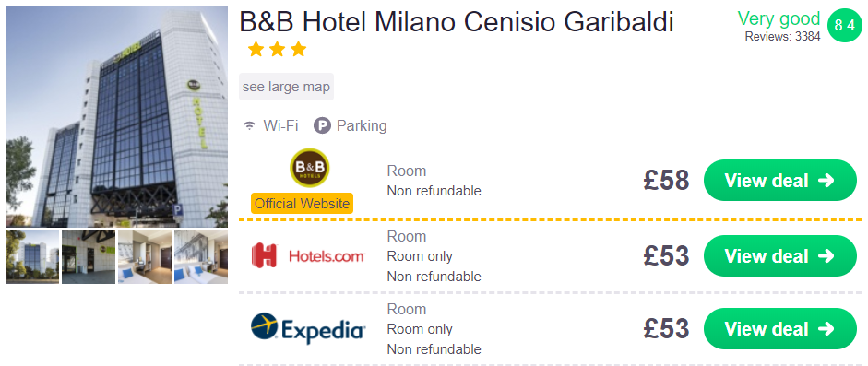
Task: Click the Wi-Fi amenity icon
Action: pyautogui.click(x=250, y=126)
